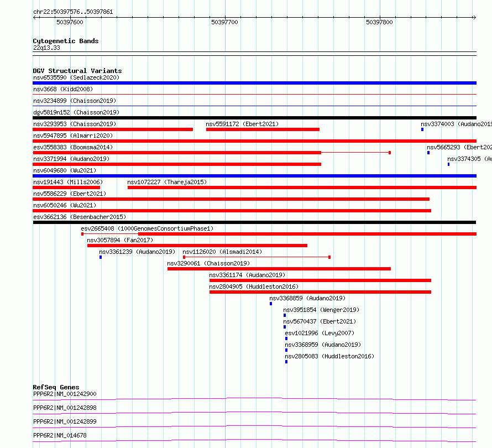Screen dimensions: 492x448
Task: Open nsv3371994 (Audano2019) label
Action: (x=71, y=159)
